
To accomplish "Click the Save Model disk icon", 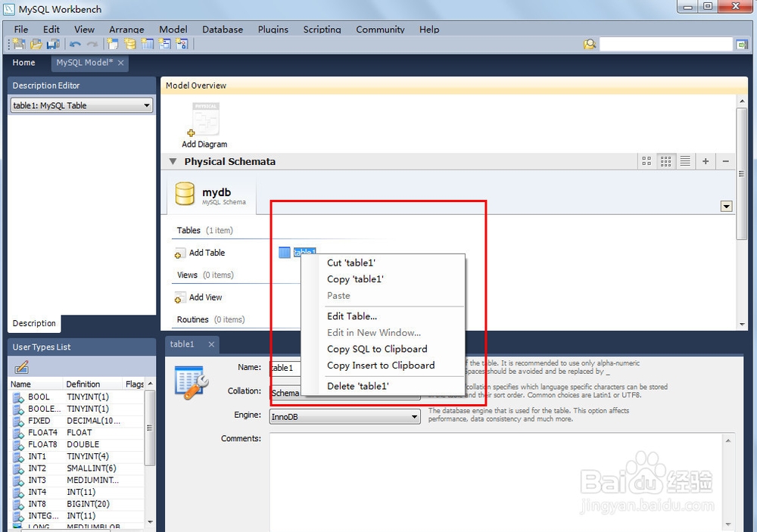I will pos(53,44).
